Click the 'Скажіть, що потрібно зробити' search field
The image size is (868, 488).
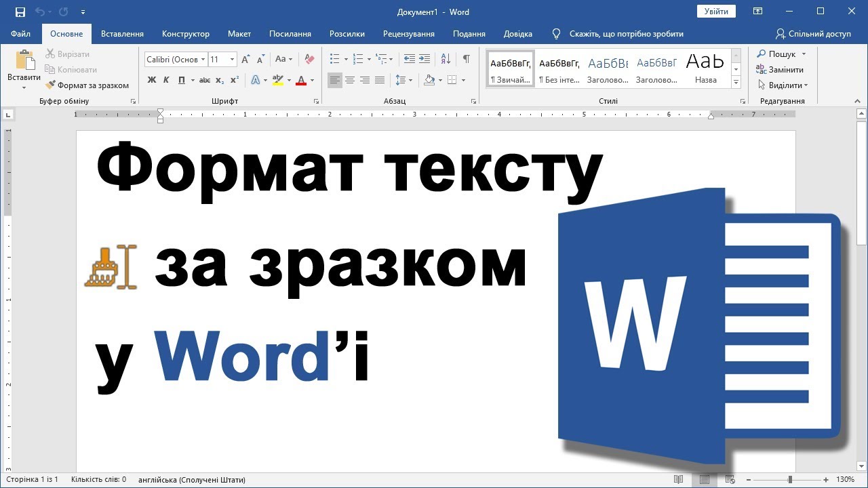pyautogui.click(x=626, y=33)
